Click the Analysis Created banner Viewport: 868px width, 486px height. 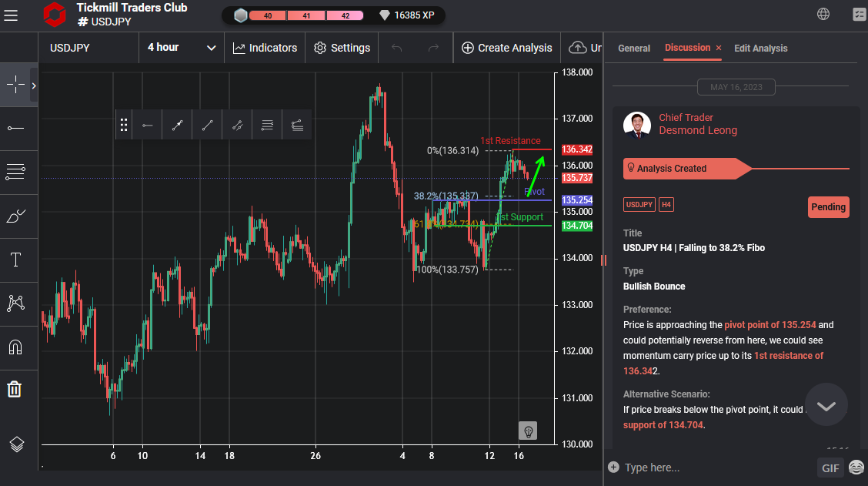687,169
